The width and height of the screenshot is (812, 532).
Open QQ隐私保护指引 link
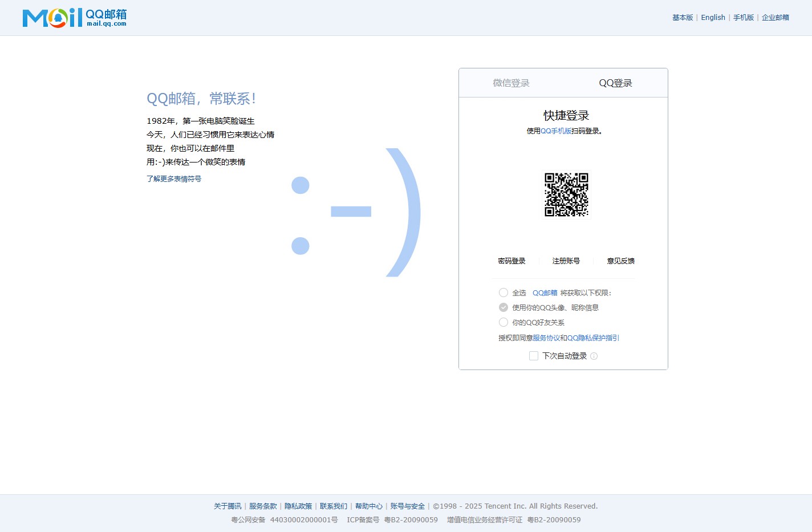tap(593, 338)
